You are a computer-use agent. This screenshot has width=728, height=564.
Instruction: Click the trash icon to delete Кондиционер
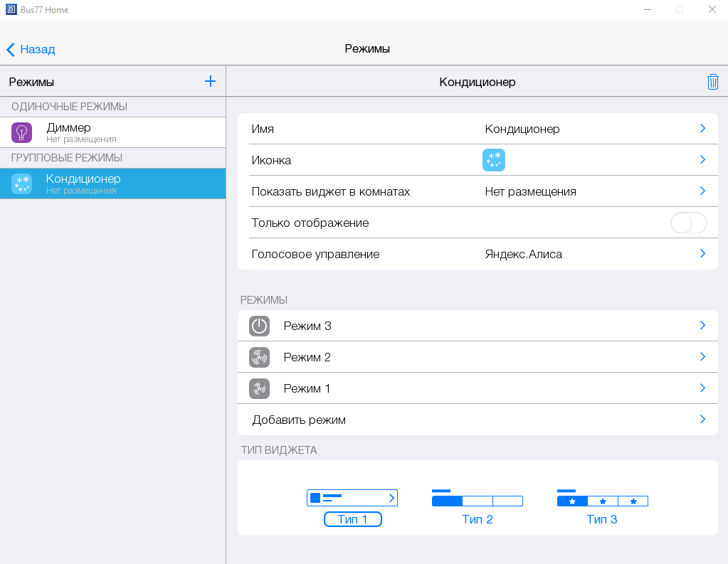pyautogui.click(x=712, y=82)
